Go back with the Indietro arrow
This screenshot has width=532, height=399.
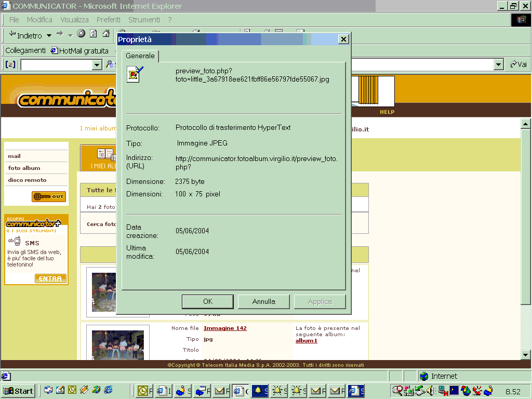pyautogui.click(x=25, y=35)
